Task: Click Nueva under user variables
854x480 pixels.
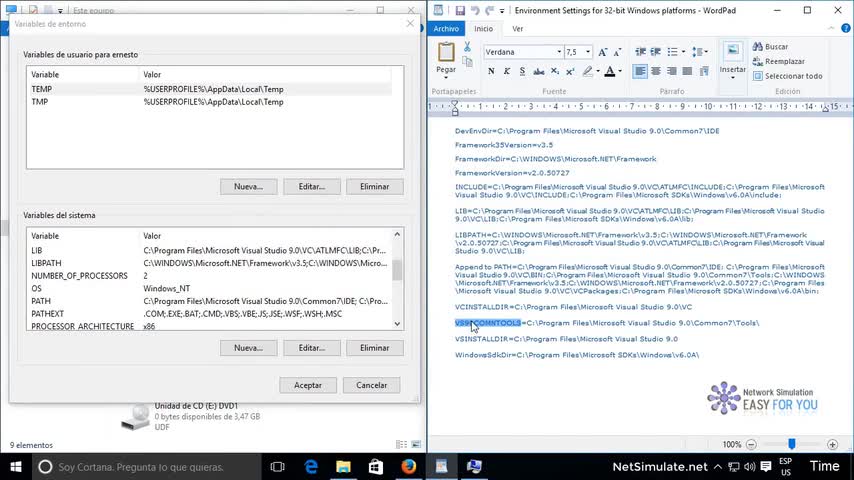Action: pos(248,186)
